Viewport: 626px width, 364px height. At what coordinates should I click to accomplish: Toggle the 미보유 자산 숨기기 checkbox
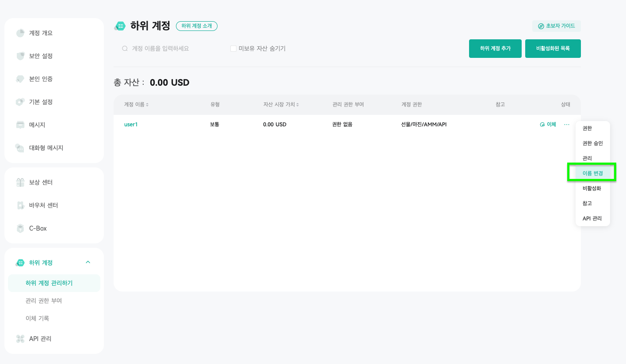pyautogui.click(x=233, y=49)
